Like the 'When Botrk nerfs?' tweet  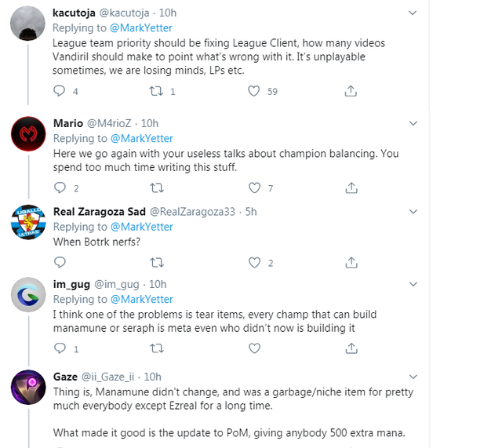pos(253,263)
